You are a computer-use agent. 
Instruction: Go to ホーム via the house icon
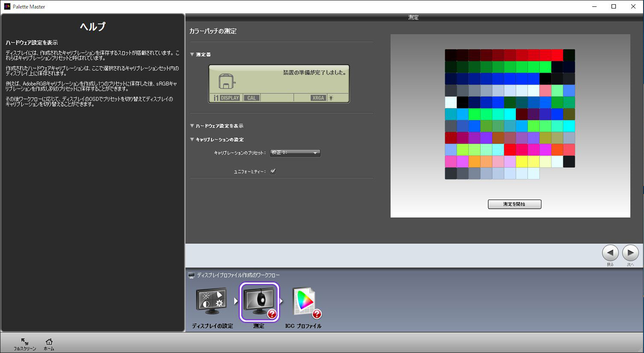[49, 342]
